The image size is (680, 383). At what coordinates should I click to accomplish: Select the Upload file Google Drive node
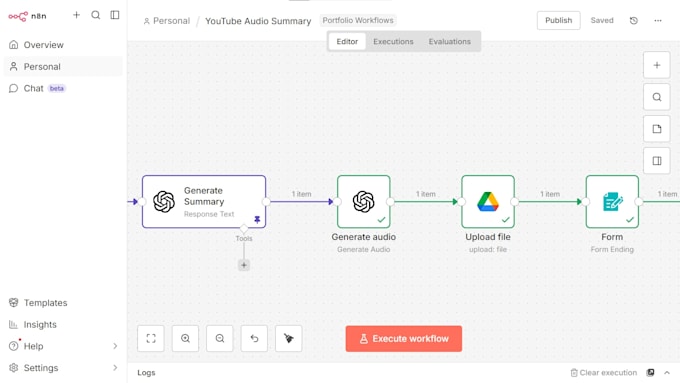pos(488,201)
